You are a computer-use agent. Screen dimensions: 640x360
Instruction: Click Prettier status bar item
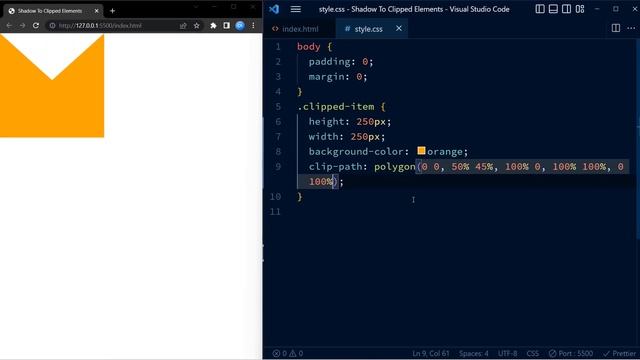tap(620, 353)
